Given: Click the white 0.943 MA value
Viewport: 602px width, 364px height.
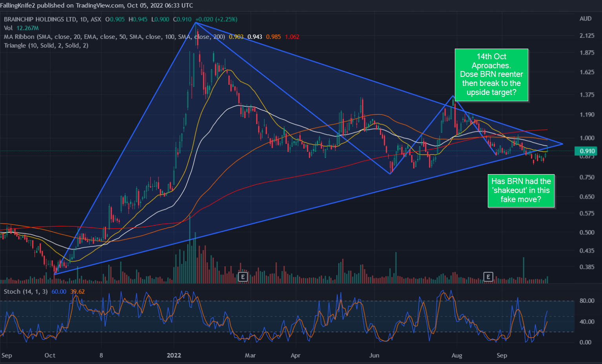Looking at the screenshot, I should click(255, 37).
